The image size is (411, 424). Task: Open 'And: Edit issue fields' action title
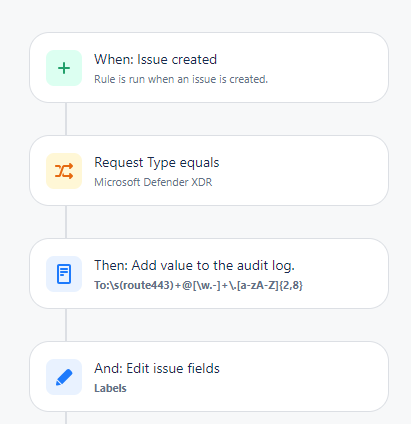click(157, 368)
